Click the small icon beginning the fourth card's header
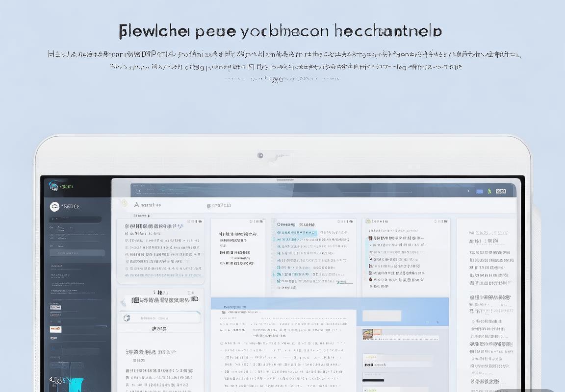 [368, 221]
